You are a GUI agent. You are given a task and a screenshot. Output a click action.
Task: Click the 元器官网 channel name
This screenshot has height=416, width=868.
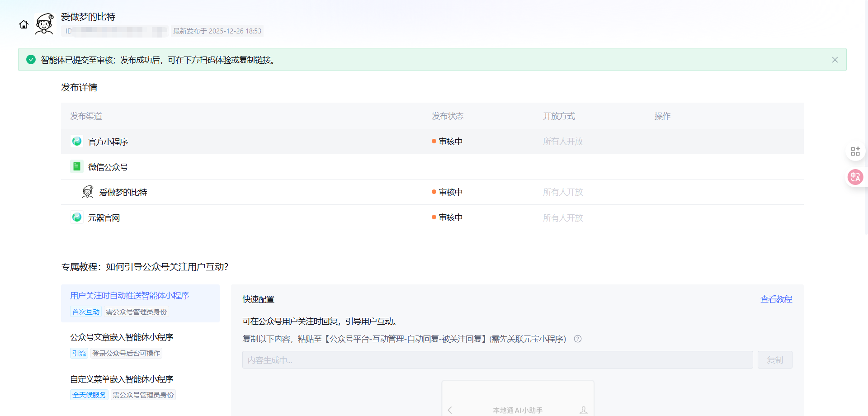tap(104, 218)
